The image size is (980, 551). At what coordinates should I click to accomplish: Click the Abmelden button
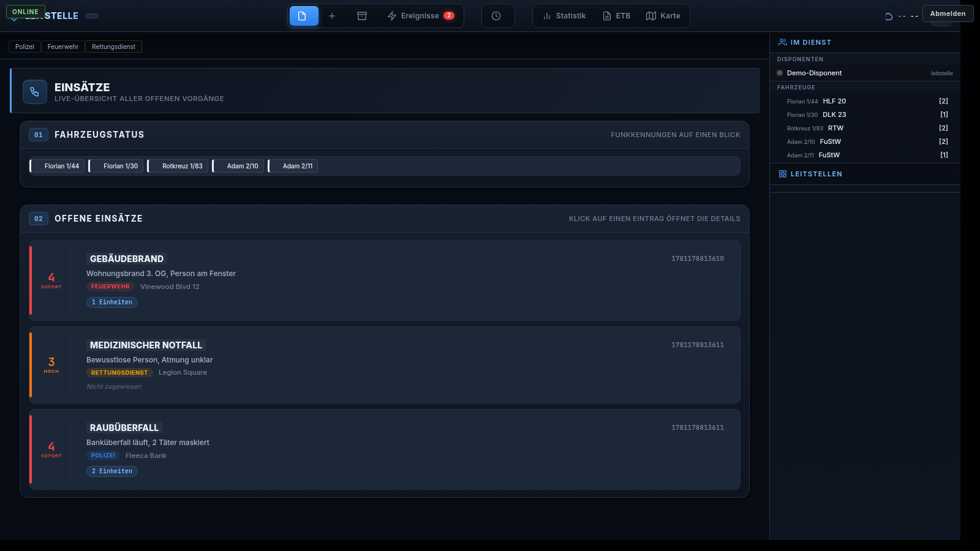click(948, 13)
